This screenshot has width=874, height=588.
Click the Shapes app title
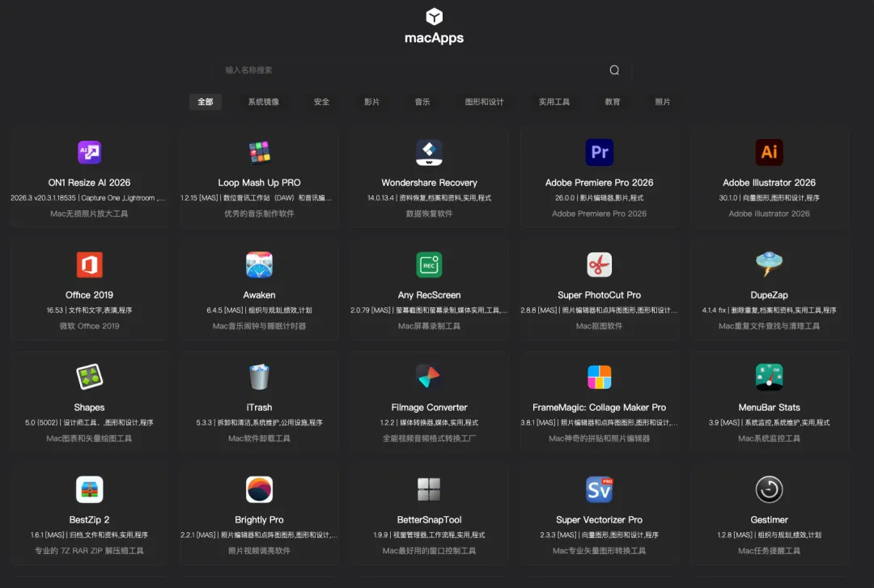click(89, 408)
